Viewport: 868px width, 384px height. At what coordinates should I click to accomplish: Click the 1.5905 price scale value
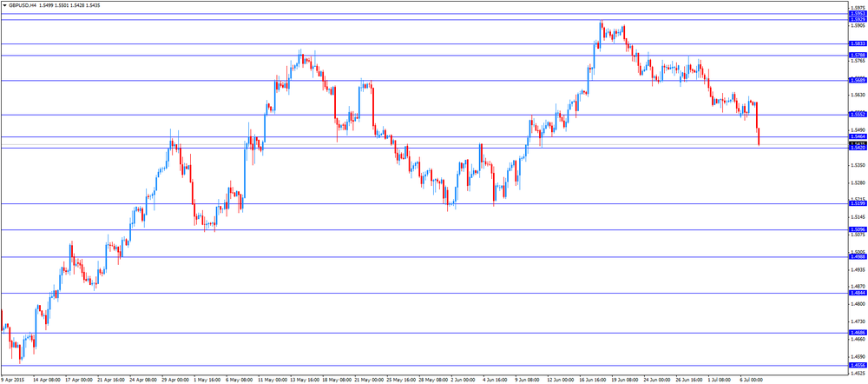858,25
